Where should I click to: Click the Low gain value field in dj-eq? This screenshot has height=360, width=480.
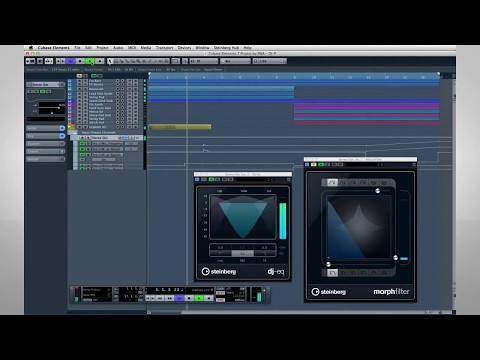click(220, 247)
